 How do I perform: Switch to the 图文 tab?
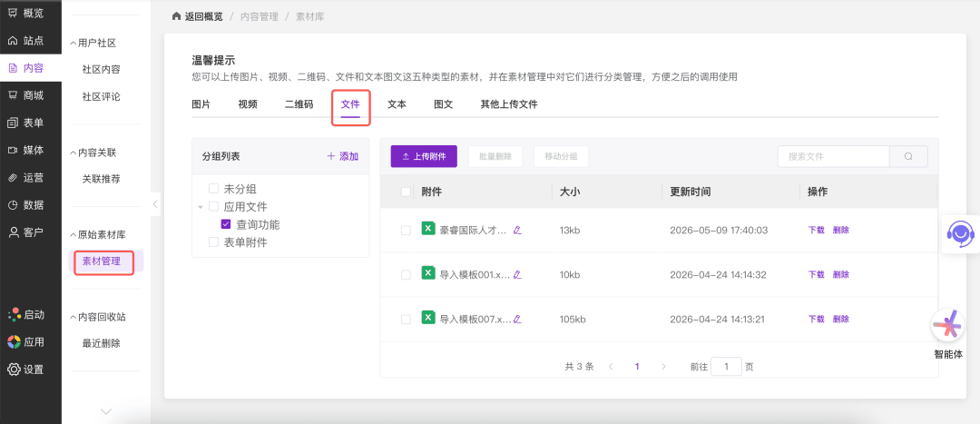tap(444, 104)
